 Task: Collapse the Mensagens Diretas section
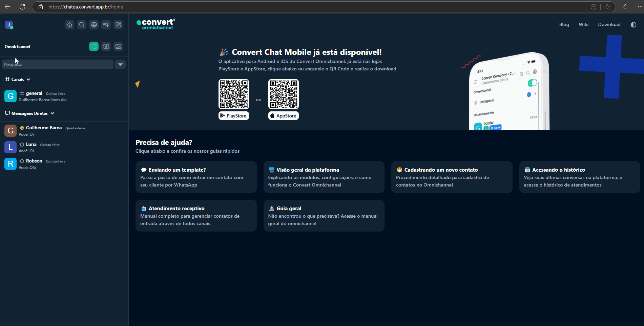click(x=30, y=113)
